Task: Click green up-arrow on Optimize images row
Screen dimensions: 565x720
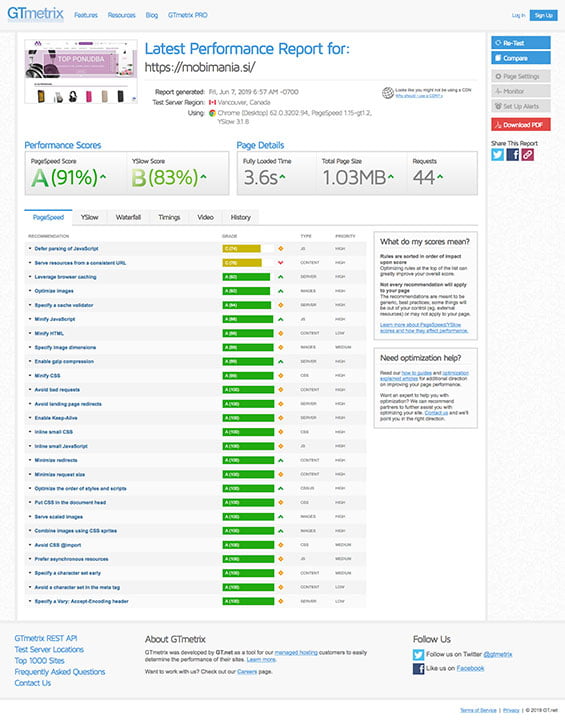Action: pos(281,291)
